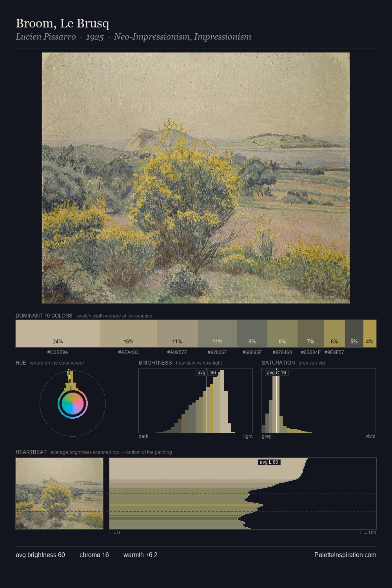Click the BRIGHTNESS section heading
Image resolution: width=392 pixels, height=588 pixels.
155,363
